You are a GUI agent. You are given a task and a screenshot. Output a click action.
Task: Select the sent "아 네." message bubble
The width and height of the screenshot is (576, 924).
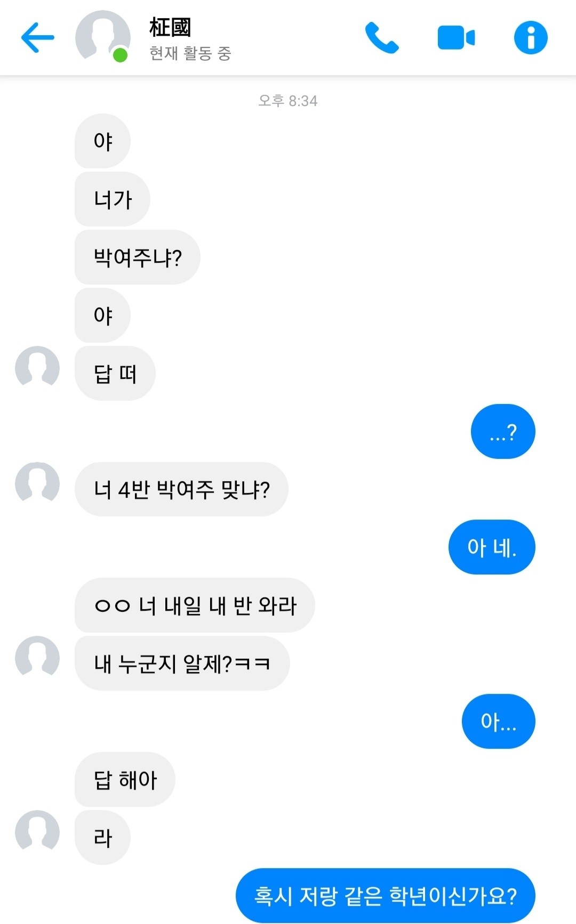(x=492, y=547)
